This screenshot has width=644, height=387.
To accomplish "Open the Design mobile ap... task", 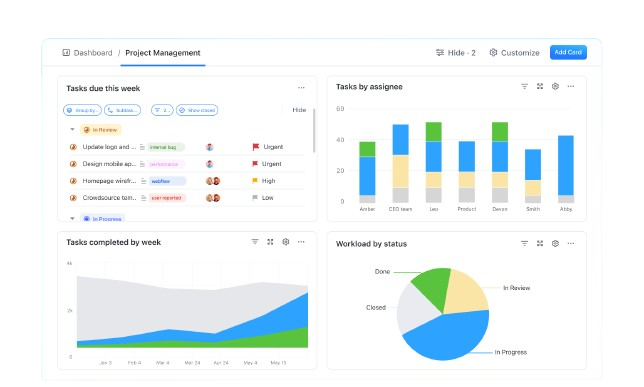I will (109, 164).
